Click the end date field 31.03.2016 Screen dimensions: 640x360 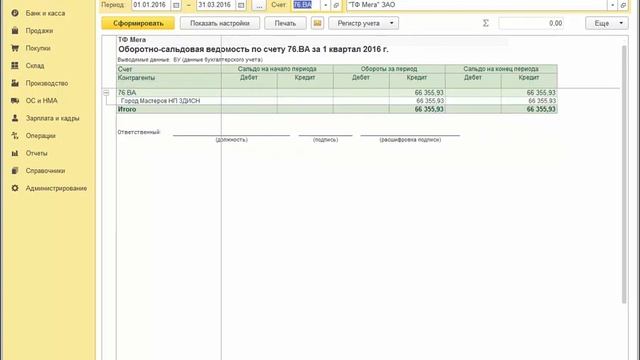pyautogui.click(x=216, y=5)
